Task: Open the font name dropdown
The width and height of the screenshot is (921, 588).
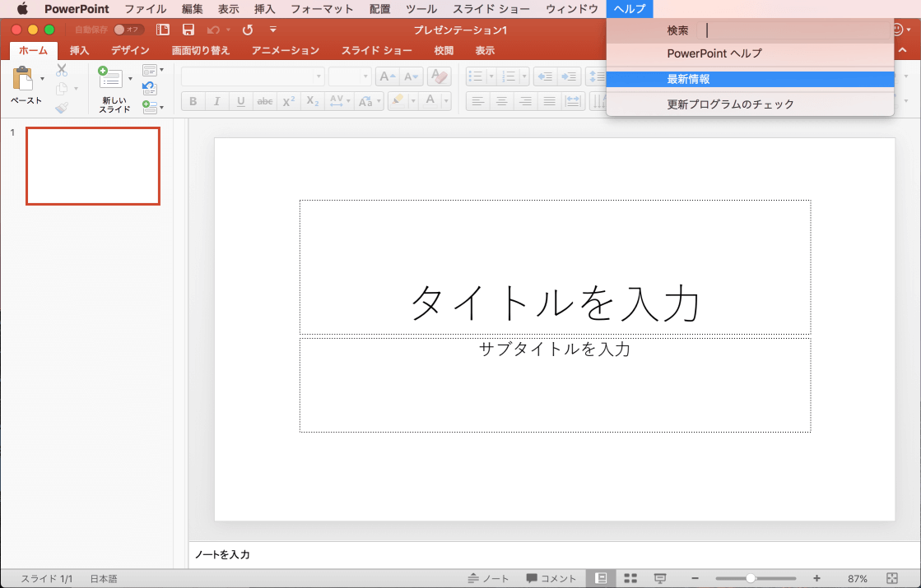Action: 319,76
